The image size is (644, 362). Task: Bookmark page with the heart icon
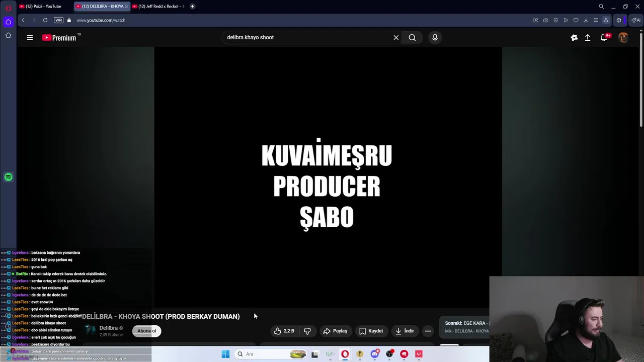point(576,20)
